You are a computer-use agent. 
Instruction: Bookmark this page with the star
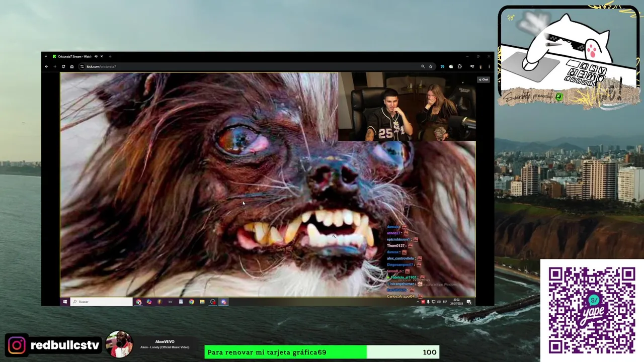(x=431, y=66)
